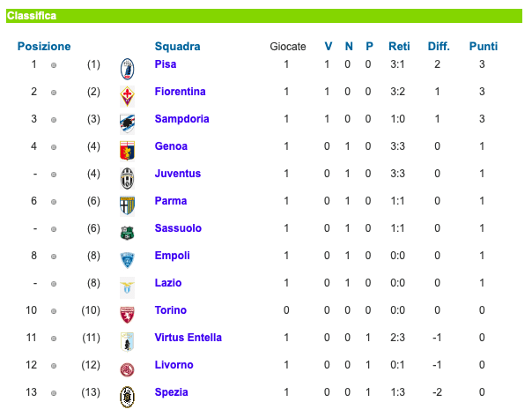The width and height of the screenshot is (532, 417).
Task: Sort table by Punti column header
Action: (x=483, y=47)
